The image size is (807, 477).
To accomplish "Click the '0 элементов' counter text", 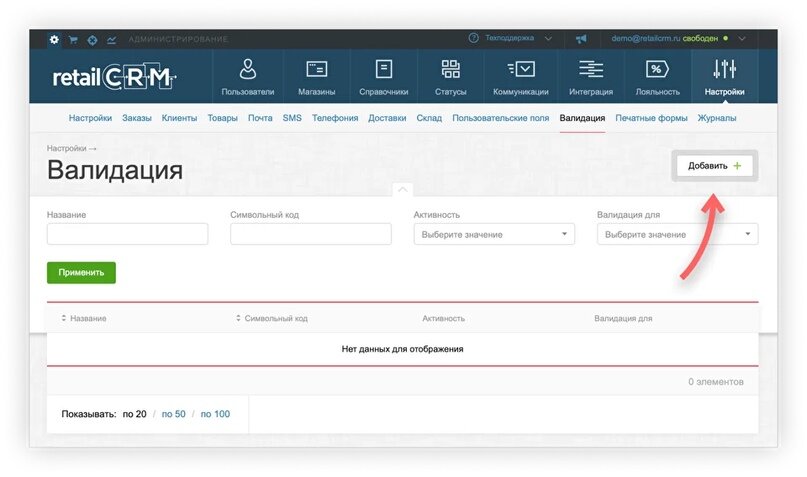I will 716,382.
